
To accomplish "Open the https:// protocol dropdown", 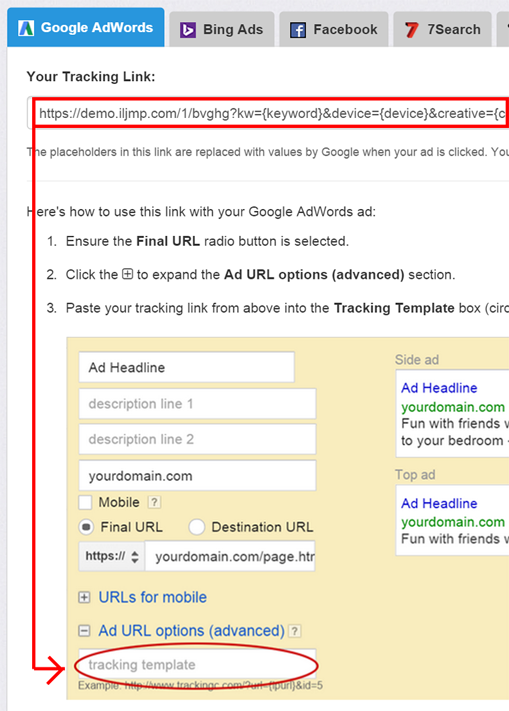I will point(111,556).
